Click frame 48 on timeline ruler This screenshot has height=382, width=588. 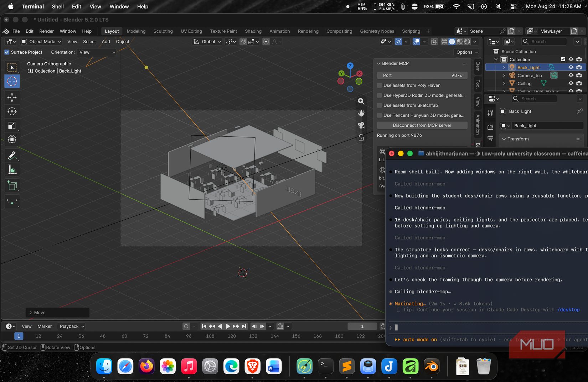pos(103,336)
